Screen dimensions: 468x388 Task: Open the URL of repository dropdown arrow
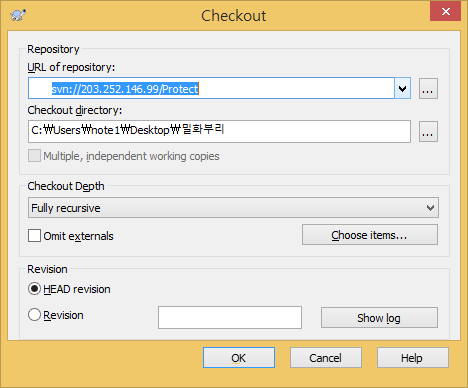(x=402, y=89)
